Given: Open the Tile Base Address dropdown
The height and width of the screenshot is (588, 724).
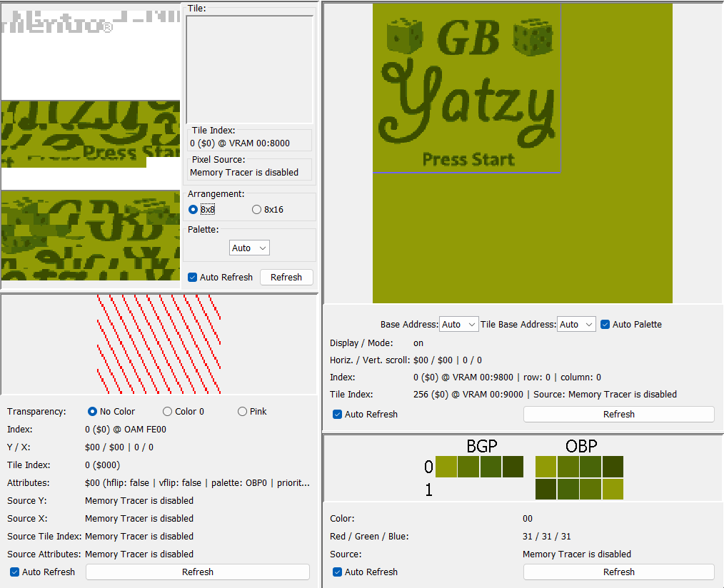Looking at the screenshot, I should 575,324.
